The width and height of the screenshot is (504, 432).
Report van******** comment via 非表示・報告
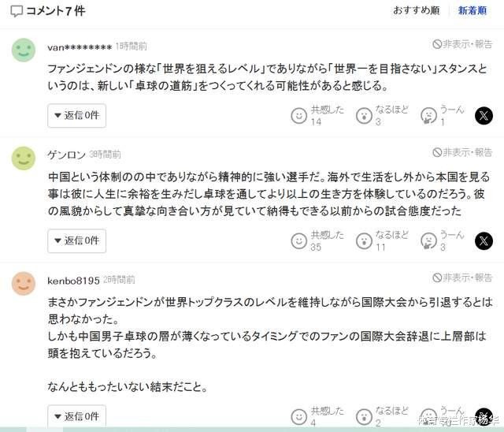462,44
